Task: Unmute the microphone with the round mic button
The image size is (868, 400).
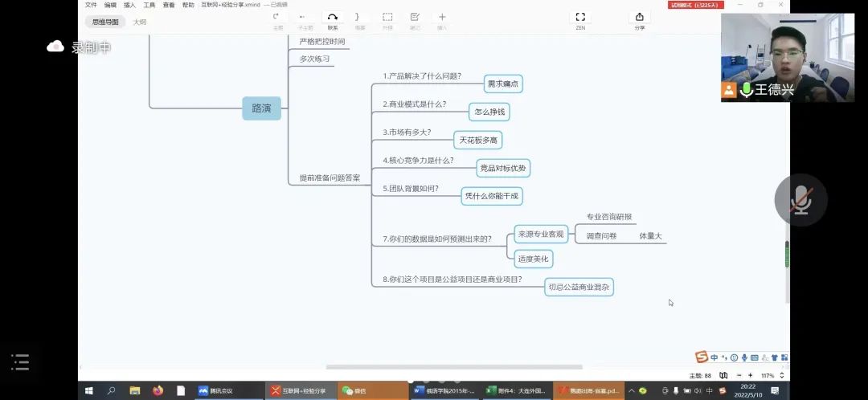Action: tap(800, 199)
